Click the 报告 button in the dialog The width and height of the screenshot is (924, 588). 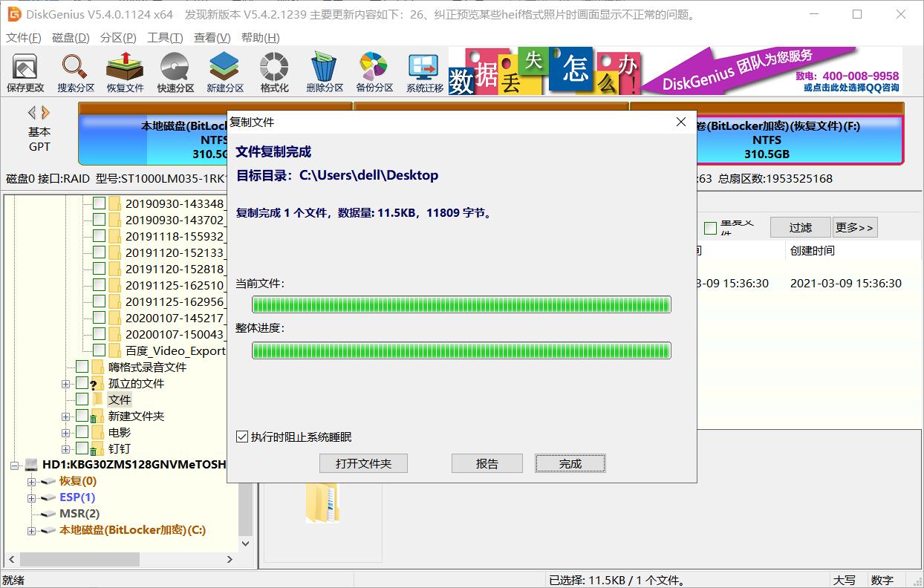487,463
